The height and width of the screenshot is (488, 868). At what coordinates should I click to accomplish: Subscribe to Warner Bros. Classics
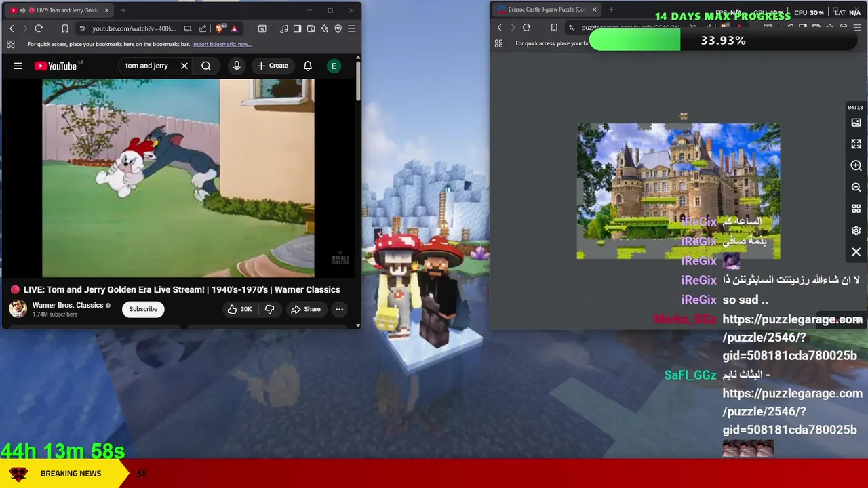143,309
